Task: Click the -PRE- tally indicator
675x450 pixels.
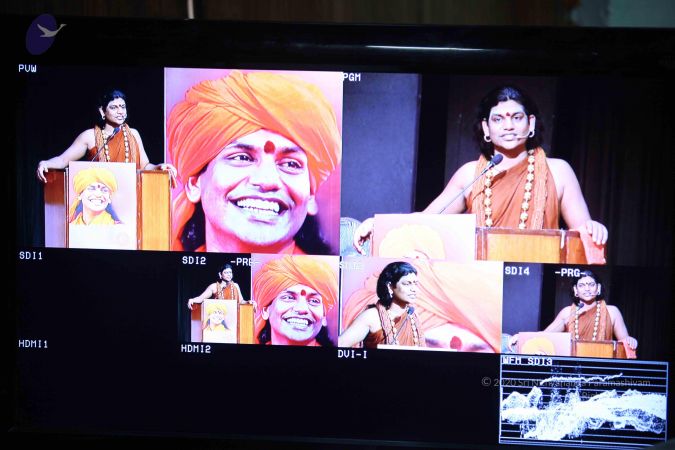Action: pos(243,261)
